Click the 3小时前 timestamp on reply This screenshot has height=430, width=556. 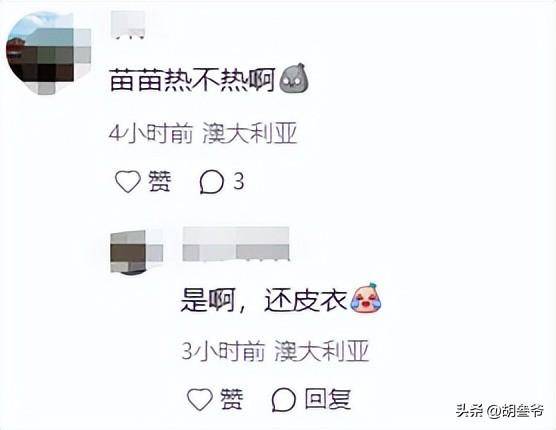(223, 351)
